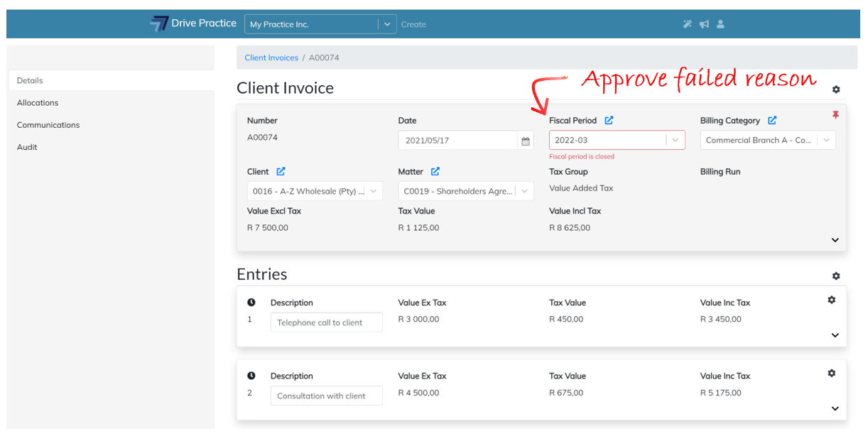Open Billing Category external link icon
The image size is (868, 436).
pos(772,121)
